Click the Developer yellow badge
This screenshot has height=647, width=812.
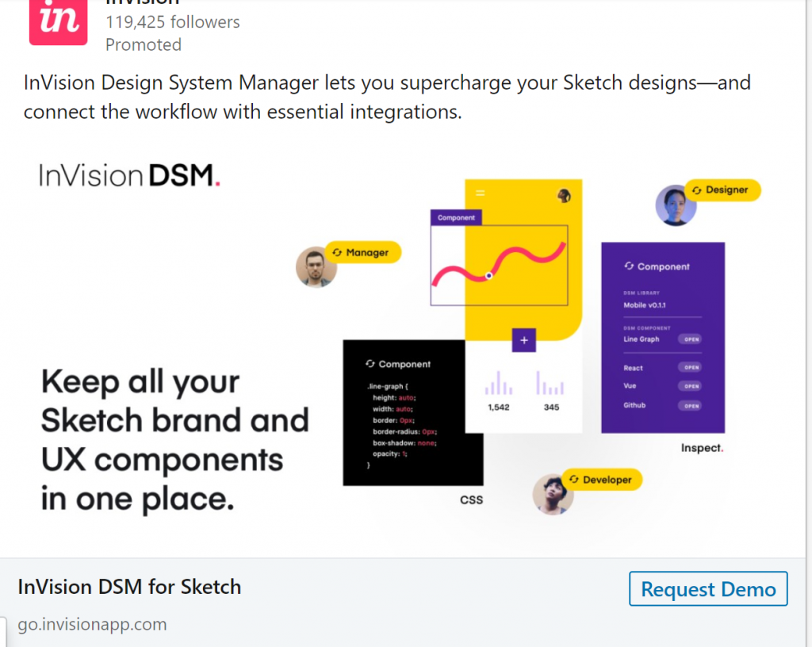(x=603, y=479)
